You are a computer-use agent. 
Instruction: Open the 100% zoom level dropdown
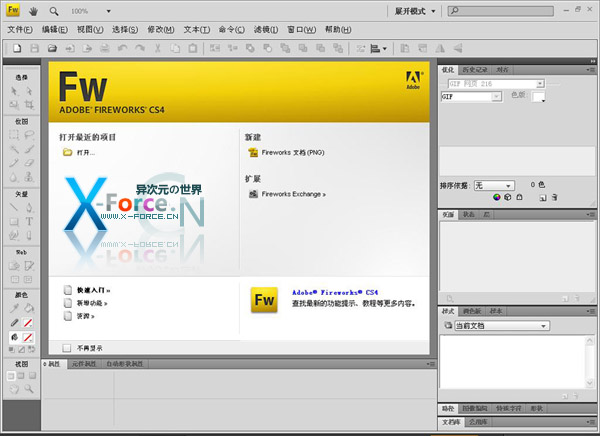(108, 11)
